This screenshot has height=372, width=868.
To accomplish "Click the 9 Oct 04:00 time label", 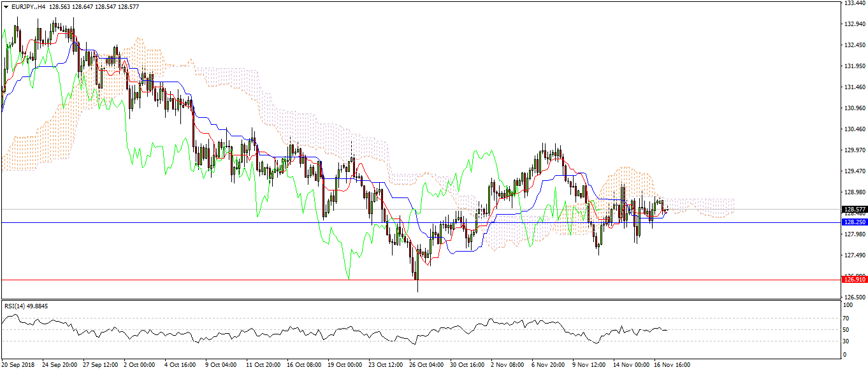I will 221,366.
